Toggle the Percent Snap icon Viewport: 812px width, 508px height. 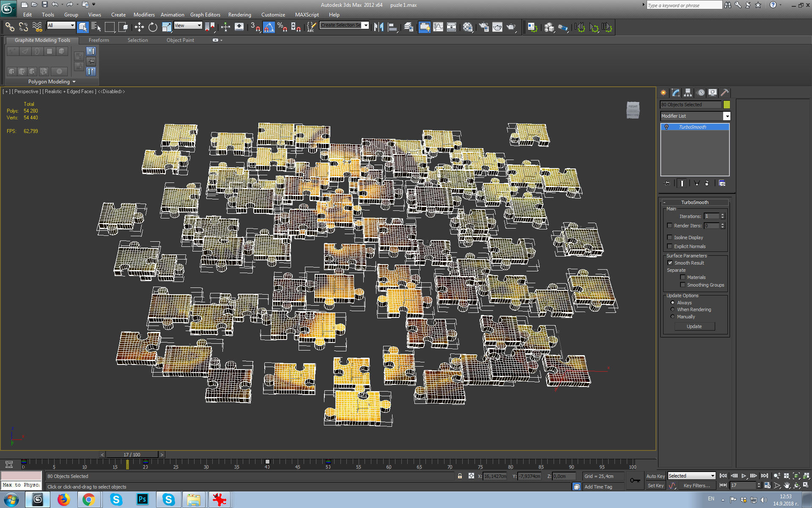tap(283, 27)
